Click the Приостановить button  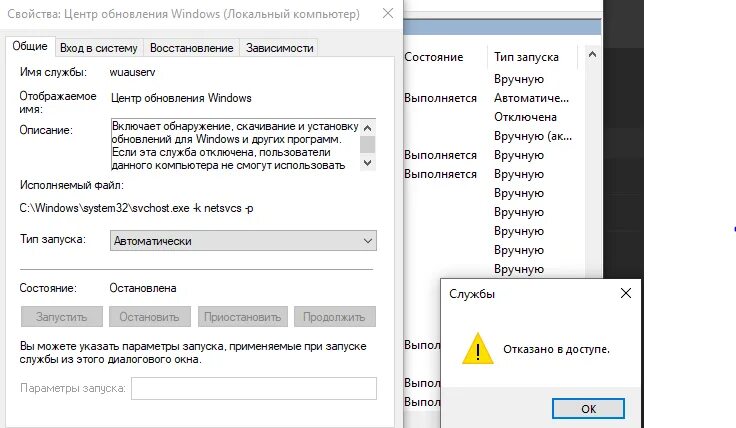click(x=242, y=317)
